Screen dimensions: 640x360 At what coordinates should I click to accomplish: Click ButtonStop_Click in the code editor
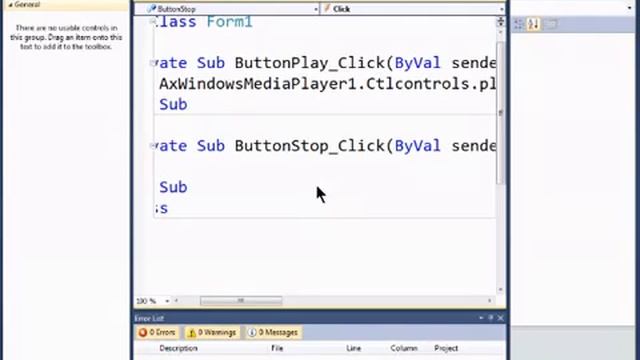(310, 146)
